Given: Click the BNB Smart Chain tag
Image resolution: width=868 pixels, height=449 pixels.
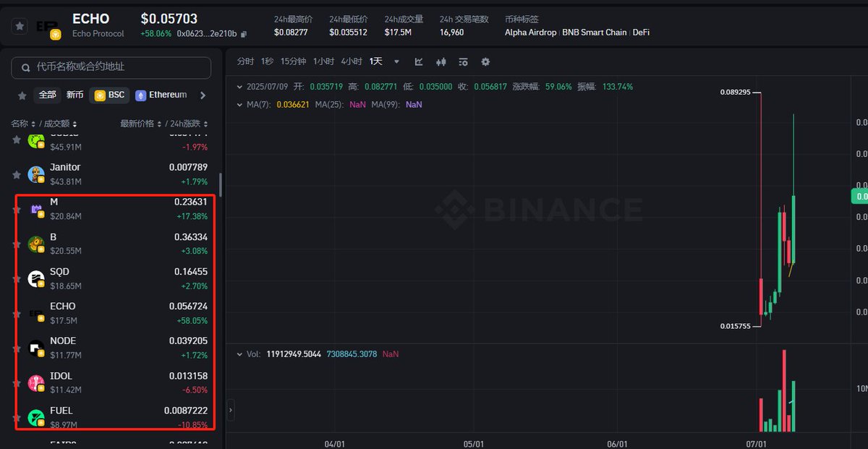Looking at the screenshot, I should [595, 33].
